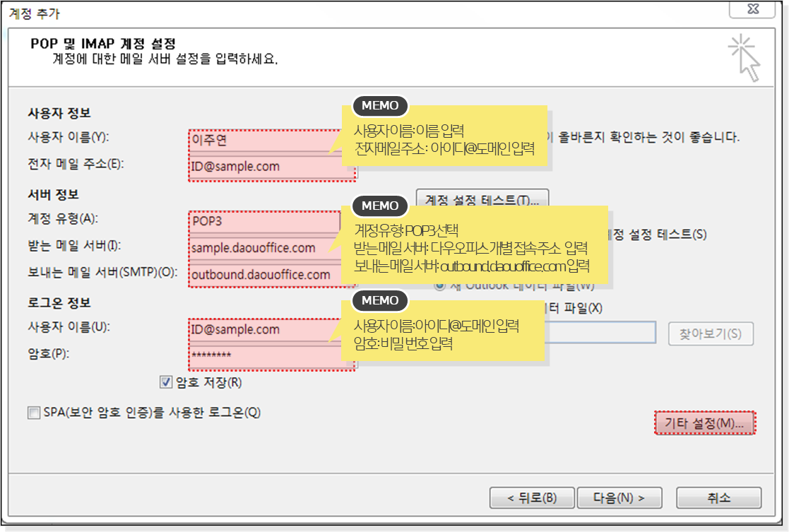Click the first MEMO label about user info
This screenshot has width=789, height=532.
tap(380, 106)
